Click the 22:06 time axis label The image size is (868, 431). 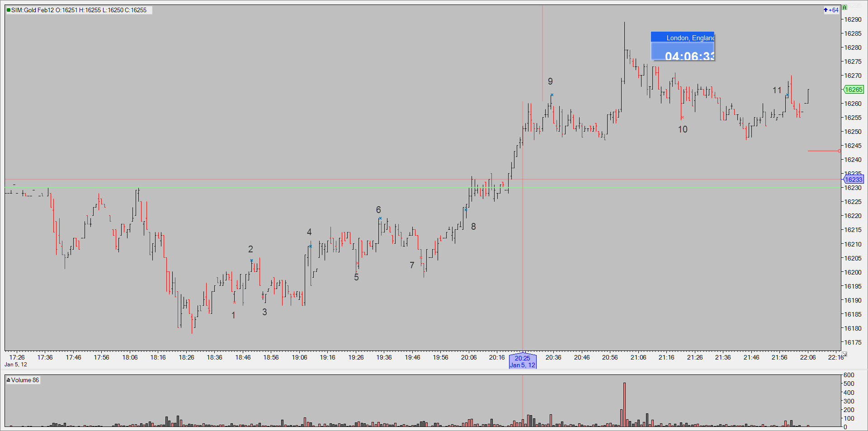[808, 357]
